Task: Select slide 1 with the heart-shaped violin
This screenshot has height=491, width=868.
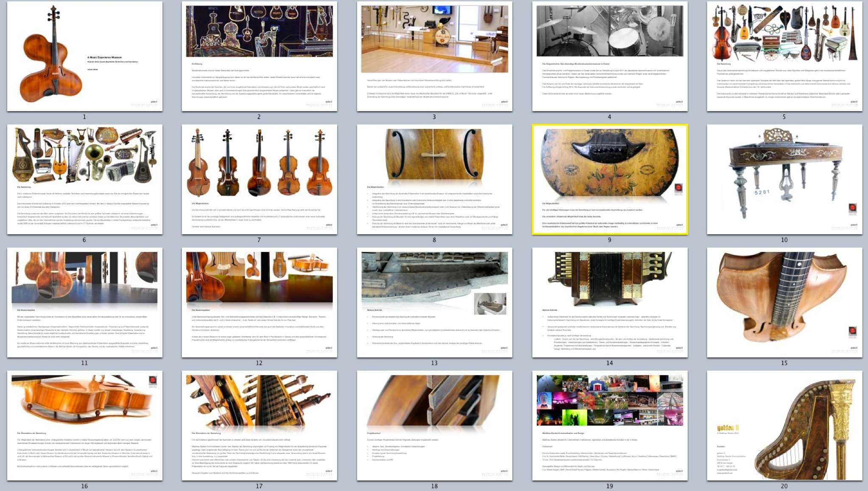Action: (84, 56)
